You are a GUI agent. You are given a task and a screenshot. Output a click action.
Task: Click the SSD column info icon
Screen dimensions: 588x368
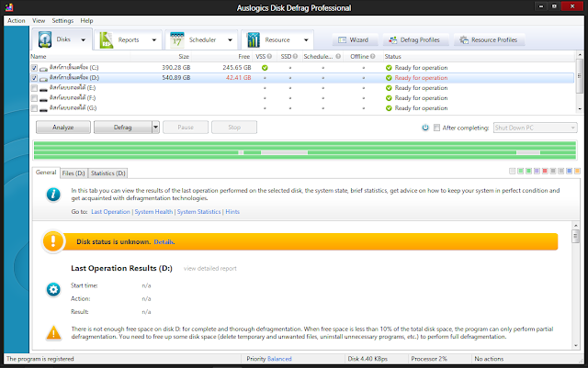[295, 56]
